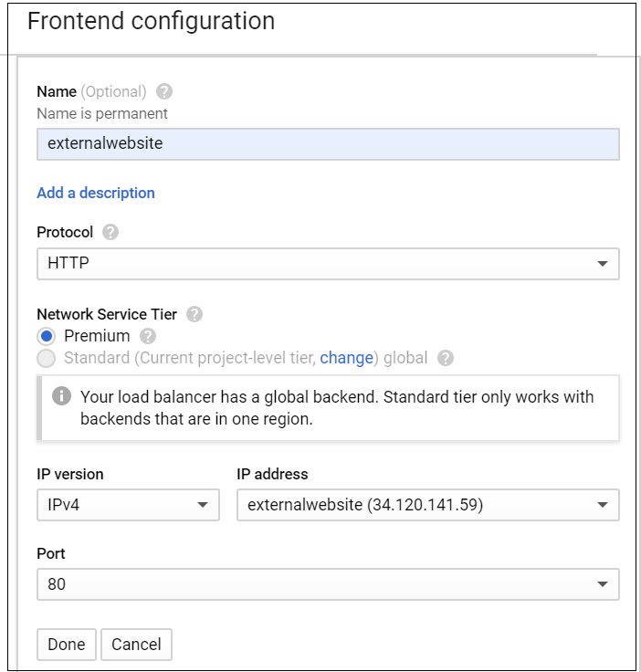Open the IP address externalwebsite dropdown

tap(427, 505)
